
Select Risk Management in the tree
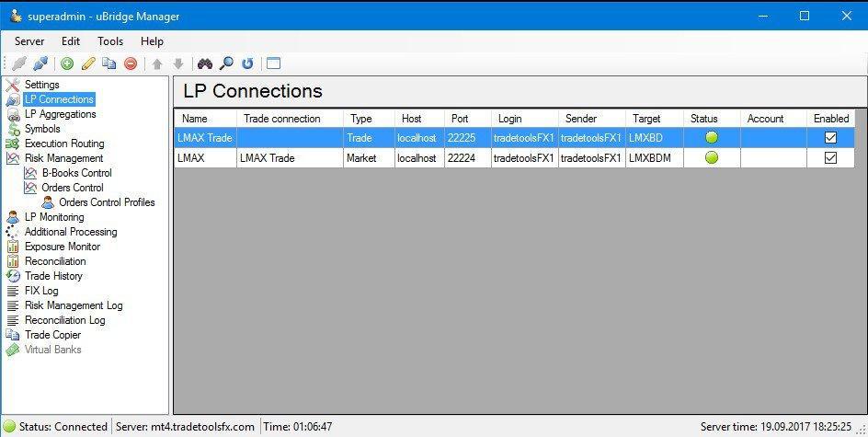point(63,158)
